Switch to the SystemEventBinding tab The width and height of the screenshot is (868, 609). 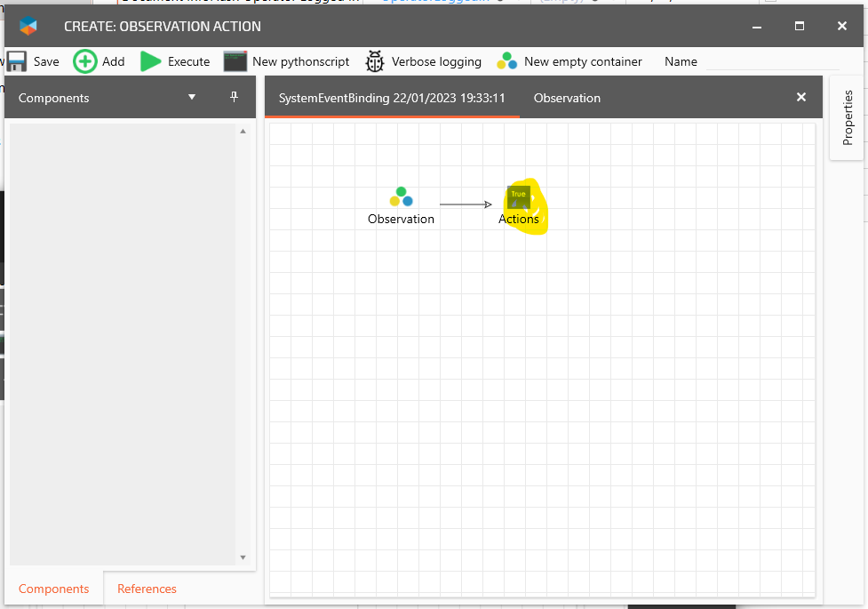pos(392,98)
